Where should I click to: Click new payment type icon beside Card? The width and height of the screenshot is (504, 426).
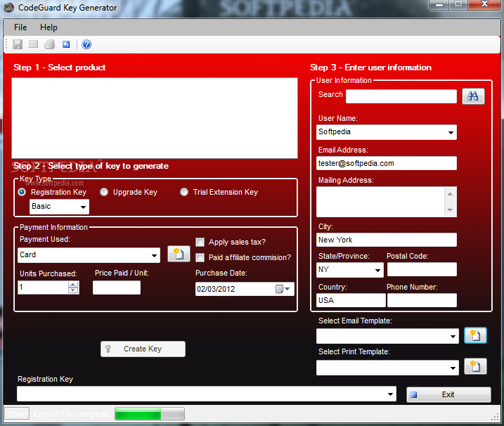coord(179,254)
